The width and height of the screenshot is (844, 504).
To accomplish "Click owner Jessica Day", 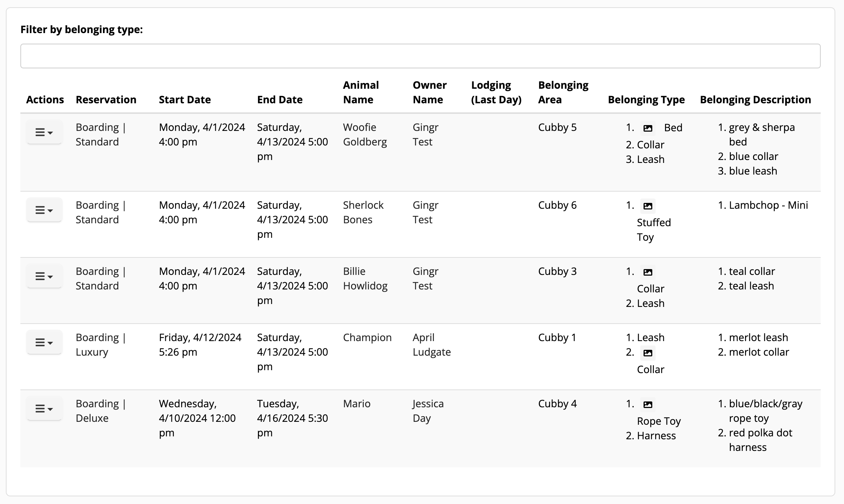I will [428, 411].
